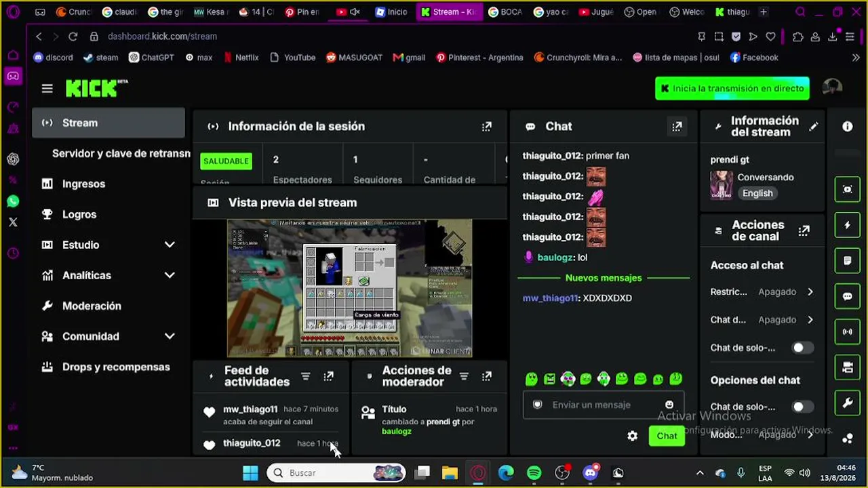This screenshot has width=868, height=488.
Task: Select the English language tag
Action: click(757, 193)
